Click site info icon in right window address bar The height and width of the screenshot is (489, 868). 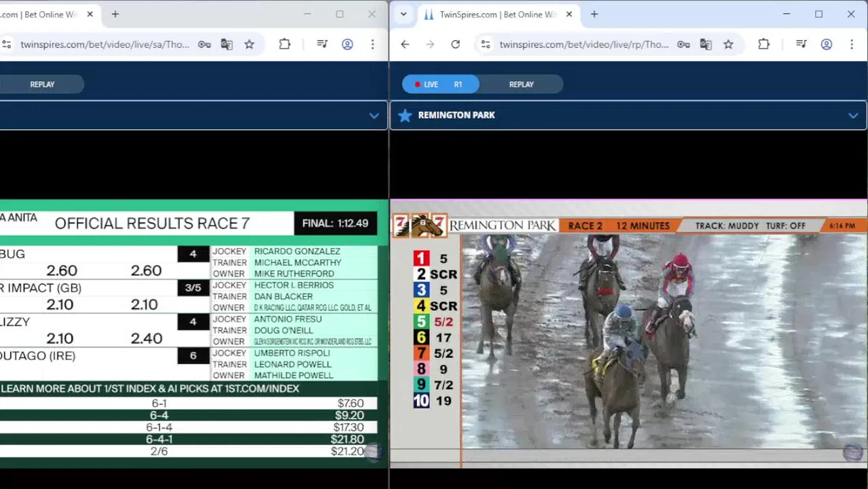click(x=485, y=44)
